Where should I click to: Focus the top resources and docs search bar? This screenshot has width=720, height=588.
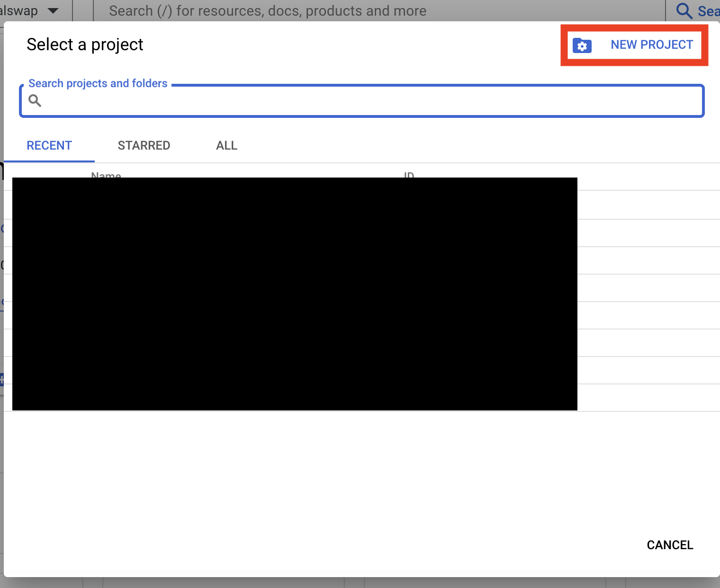(x=332, y=10)
